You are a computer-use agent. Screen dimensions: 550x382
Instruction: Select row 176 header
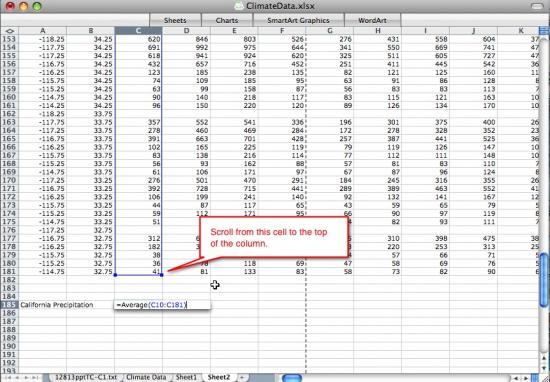[9, 230]
